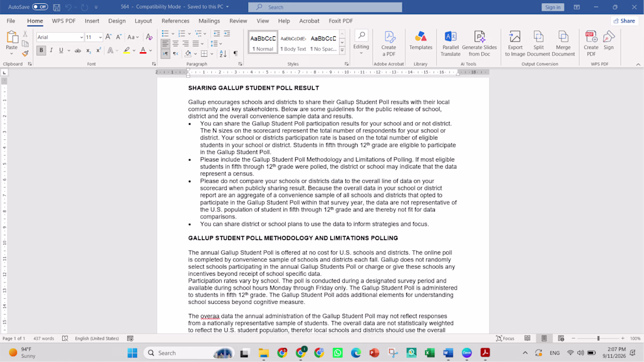The image size is (644, 362).
Task: Open Excel from the Windows taskbar
Action: 430,353
